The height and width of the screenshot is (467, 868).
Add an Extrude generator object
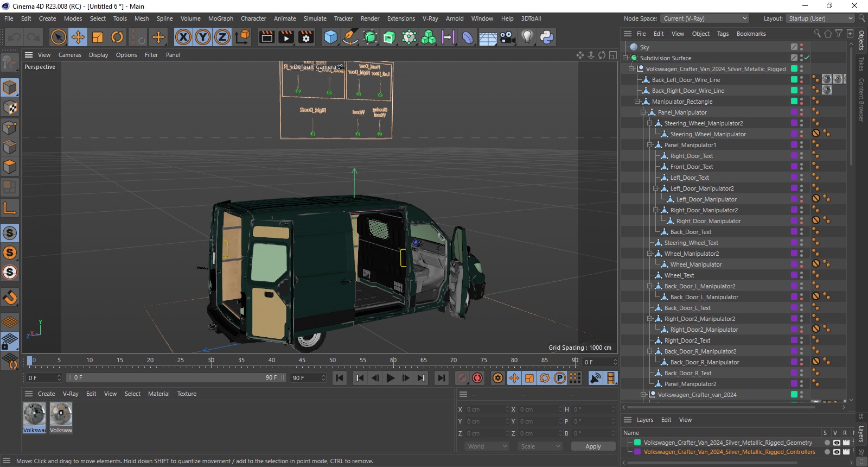click(390, 37)
